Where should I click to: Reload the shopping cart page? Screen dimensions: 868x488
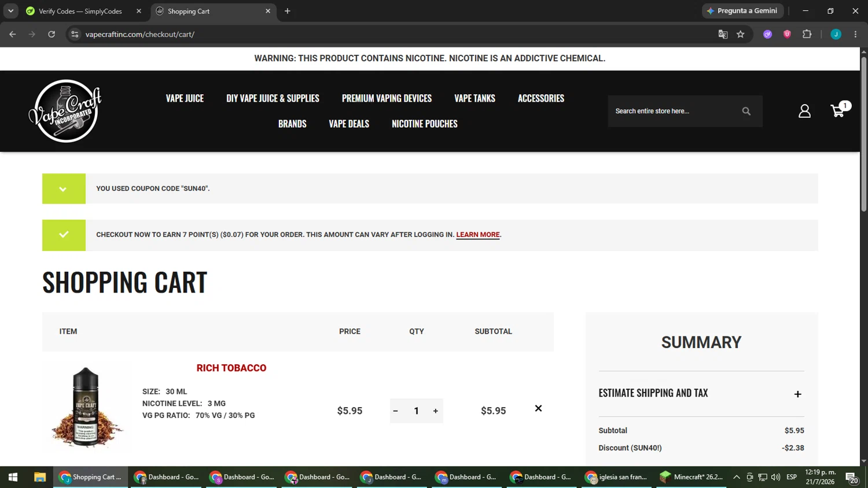[x=52, y=34]
